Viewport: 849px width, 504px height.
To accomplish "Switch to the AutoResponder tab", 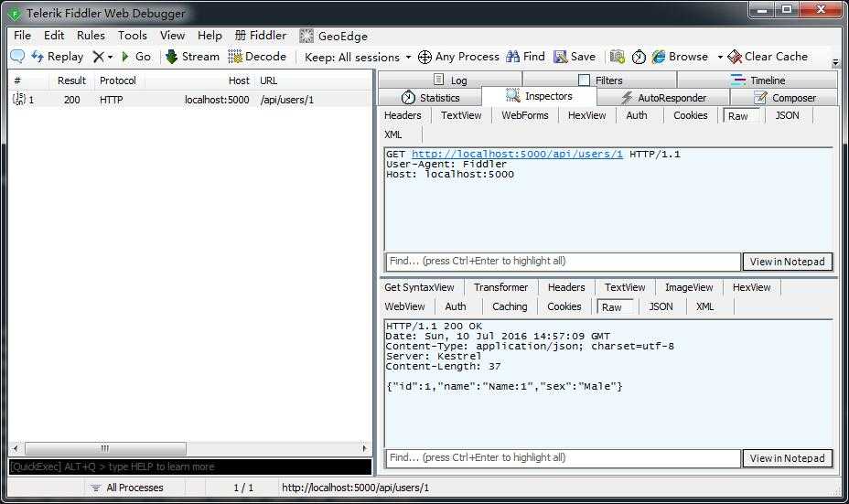I will [x=663, y=98].
